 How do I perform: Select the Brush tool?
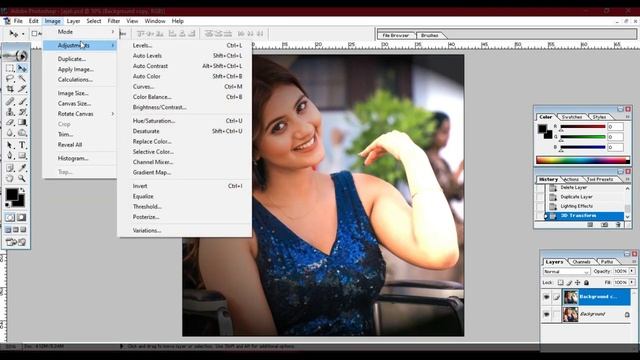click(x=22, y=101)
